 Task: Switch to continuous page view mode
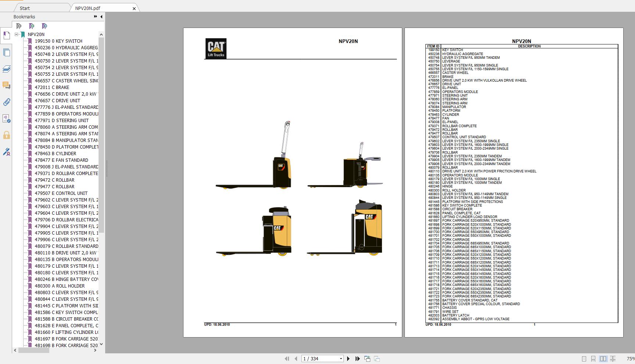(593, 358)
